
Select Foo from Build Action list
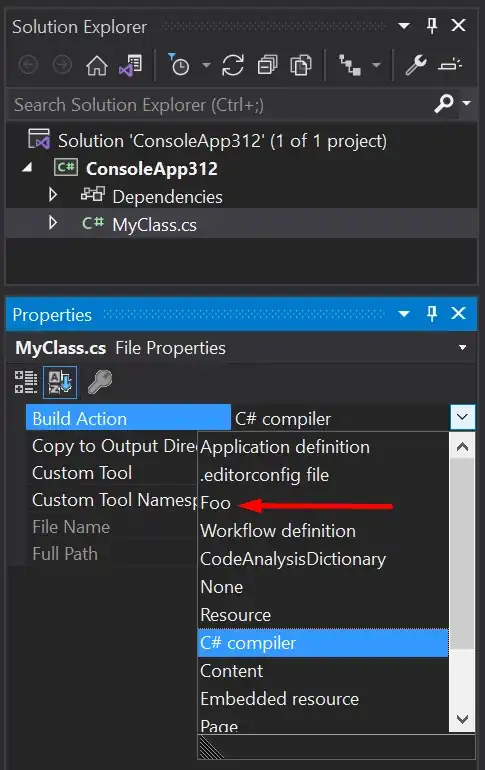coord(216,503)
